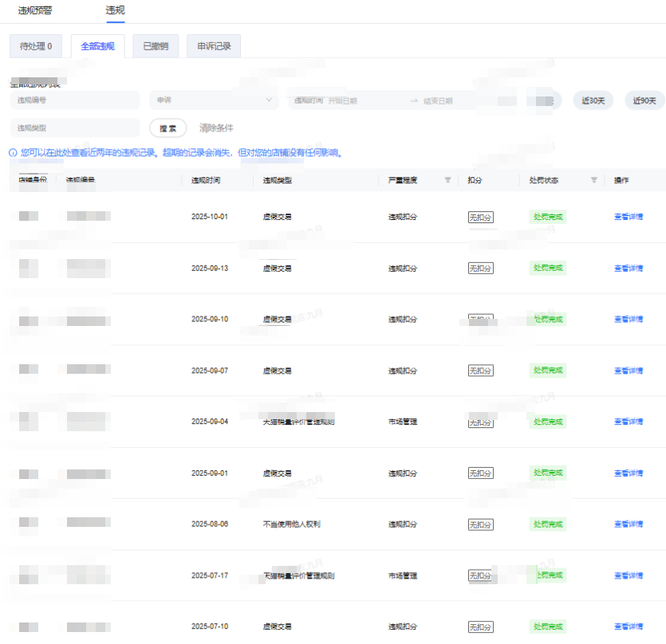Filter by 近30天 quick range
This screenshot has width=666, height=644.
click(593, 100)
